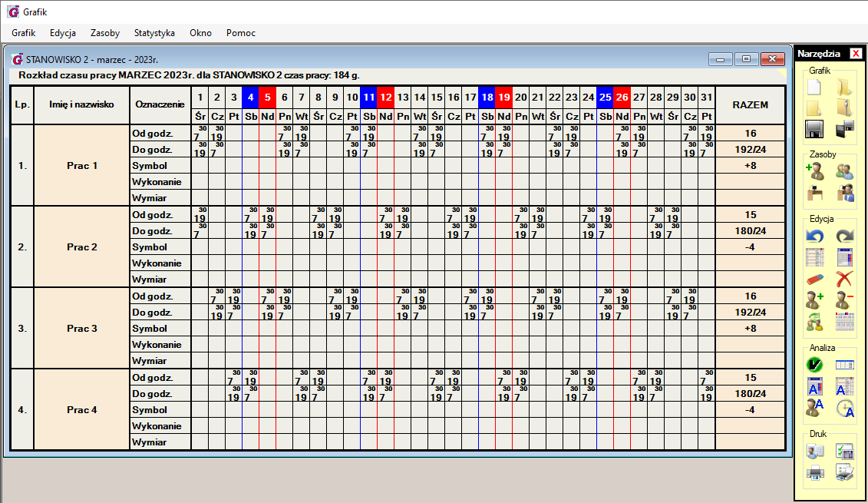The height and width of the screenshot is (503, 868).
Task: Click the RAZEM column header
Action: pyautogui.click(x=750, y=104)
